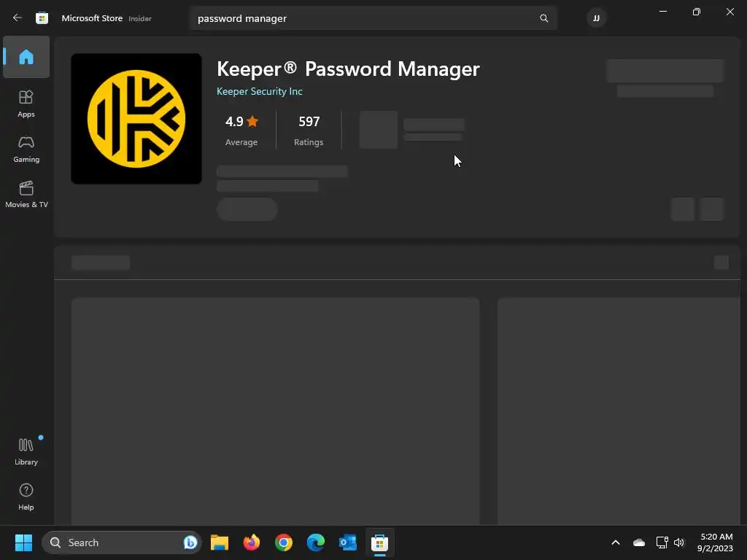The image size is (747, 560).
Task: Open the Movies & TV section
Action: click(x=26, y=194)
